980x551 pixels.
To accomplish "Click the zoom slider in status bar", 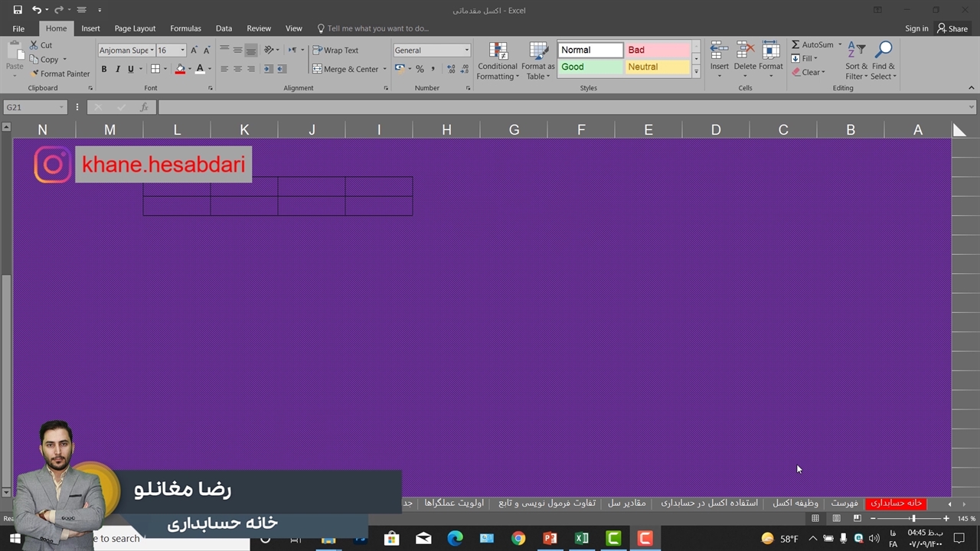I will pyautogui.click(x=913, y=518).
